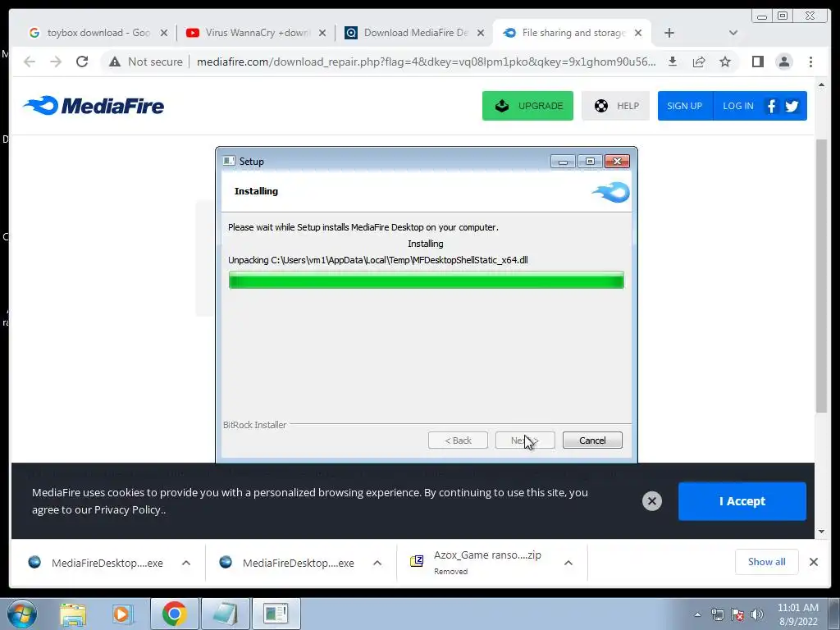
Task: Click LOG IN on MediaFire
Action: 738,106
